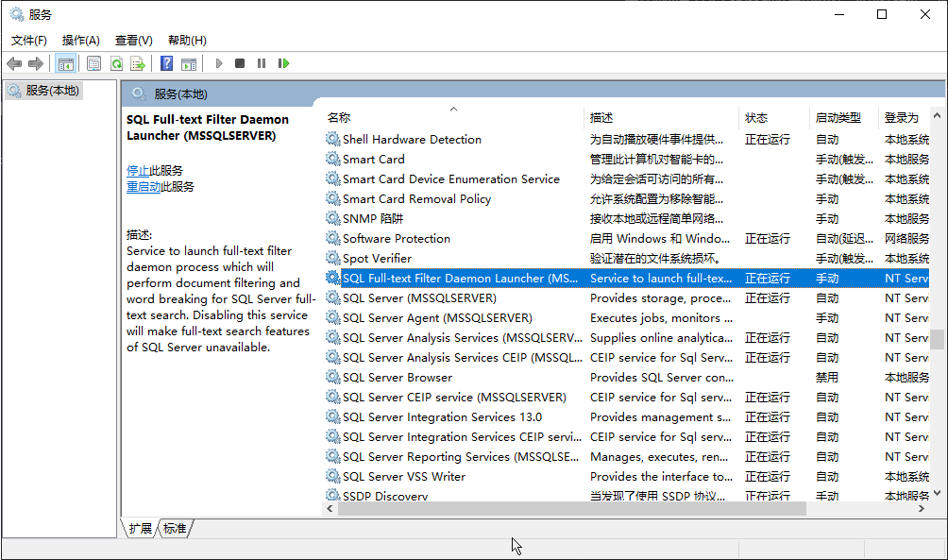Click the 停止 service link
This screenshot has width=948, height=560.
coord(137,171)
